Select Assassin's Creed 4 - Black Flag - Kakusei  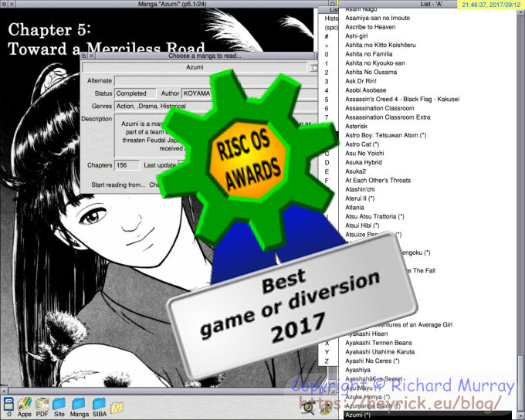pyautogui.click(x=402, y=100)
